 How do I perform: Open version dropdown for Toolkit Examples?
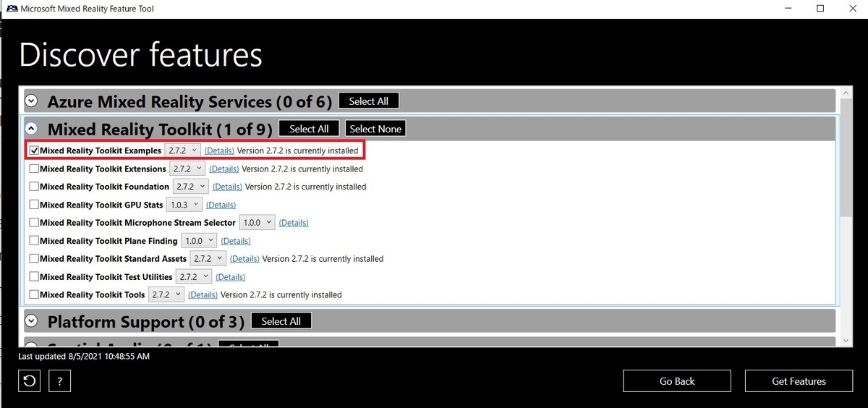pyautogui.click(x=182, y=150)
